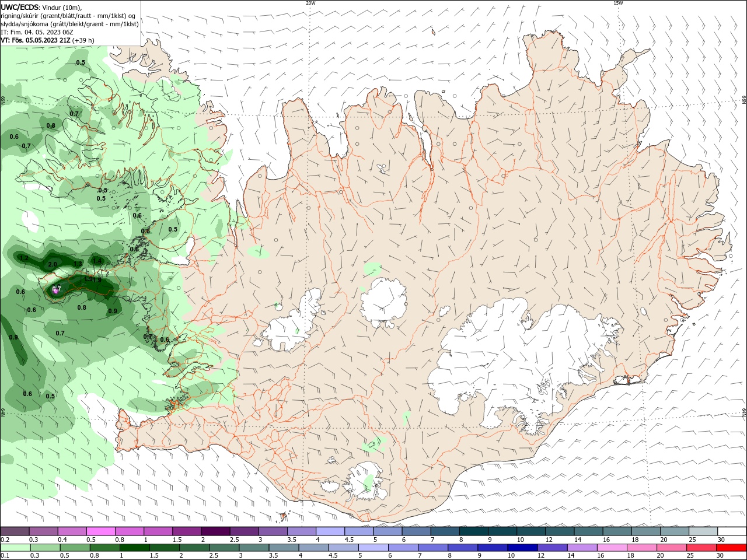Click the '25' label on the upper scale
Viewport: 747px width, 560px height.
pos(692,540)
